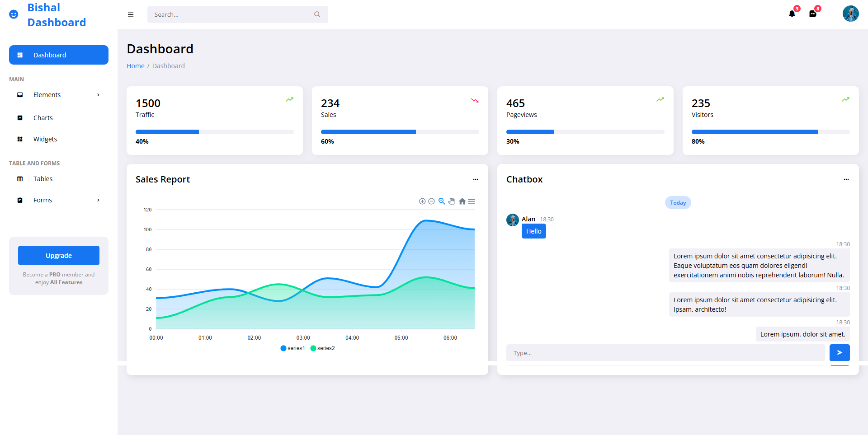This screenshot has width=868, height=435.
Task: Open the chart hamburger menu icon
Action: click(472, 201)
